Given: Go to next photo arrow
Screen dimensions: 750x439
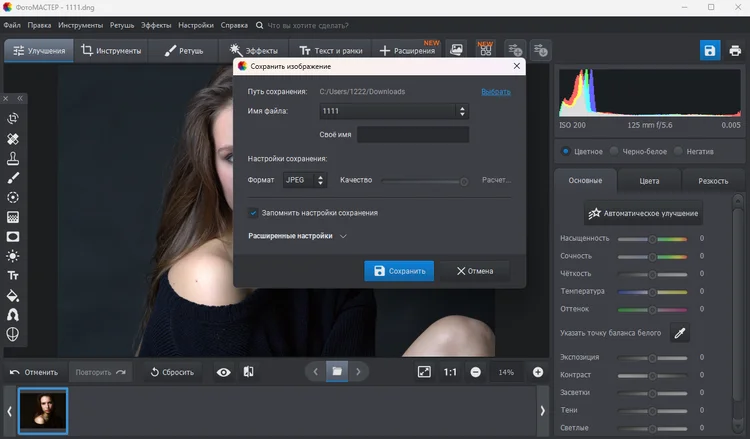Looking at the screenshot, I should point(358,372).
